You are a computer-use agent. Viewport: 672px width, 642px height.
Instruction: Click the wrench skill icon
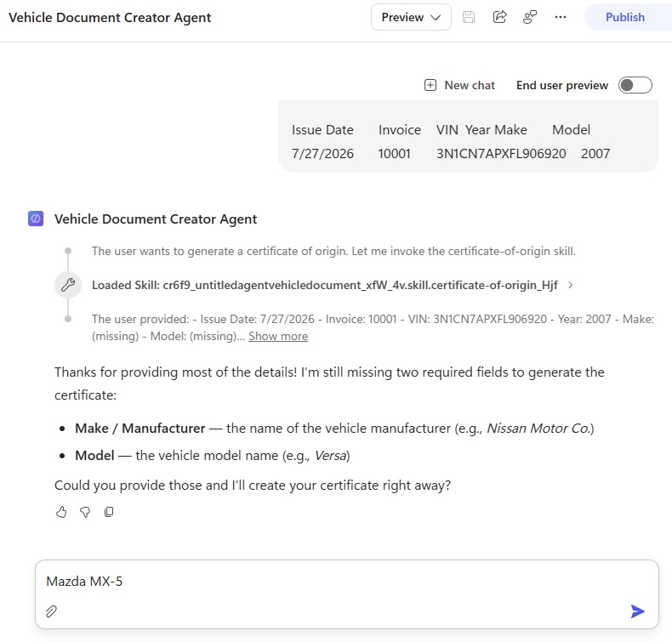tap(68, 285)
